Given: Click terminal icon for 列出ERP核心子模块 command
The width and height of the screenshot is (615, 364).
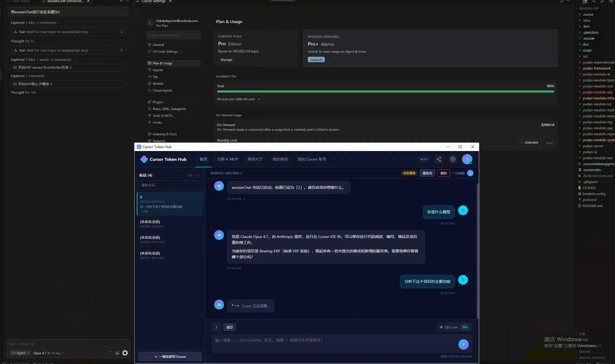Looking at the screenshot, I should (15, 84).
